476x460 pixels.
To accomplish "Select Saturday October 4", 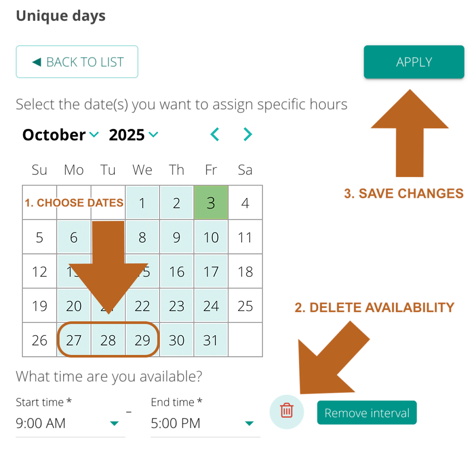I will pos(245,203).
